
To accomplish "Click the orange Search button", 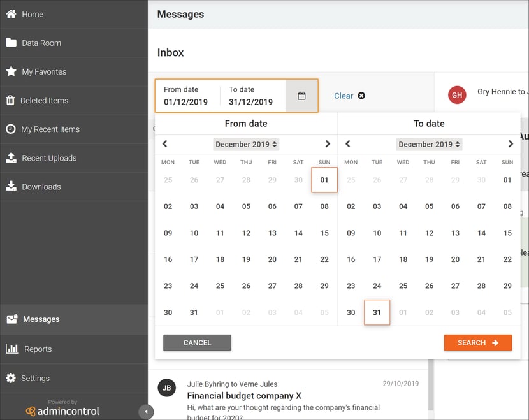I will click(478, 343).
